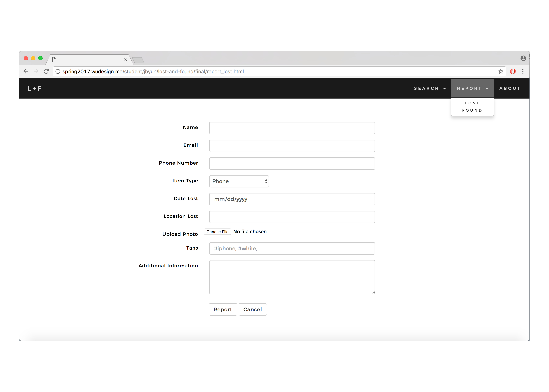Click into the Date Lost field
The height and width of the screenshot is (392, 549).
(x=292, y=199)
